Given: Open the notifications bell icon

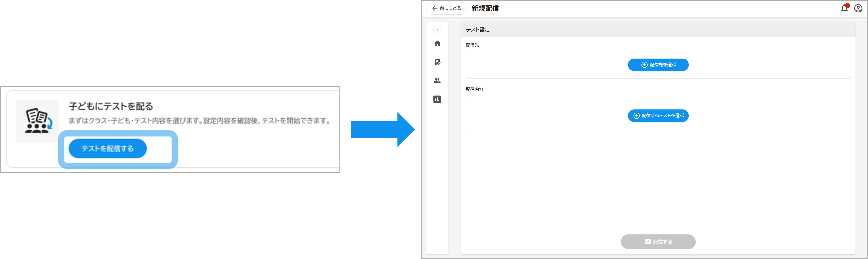Looking at the screenshot, I should click(844, 8).
